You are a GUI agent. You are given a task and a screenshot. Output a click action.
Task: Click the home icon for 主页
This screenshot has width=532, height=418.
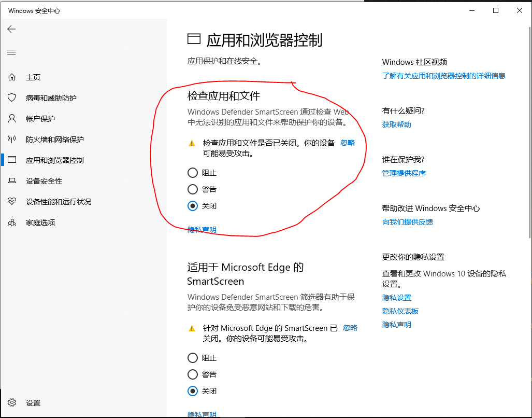12,77
